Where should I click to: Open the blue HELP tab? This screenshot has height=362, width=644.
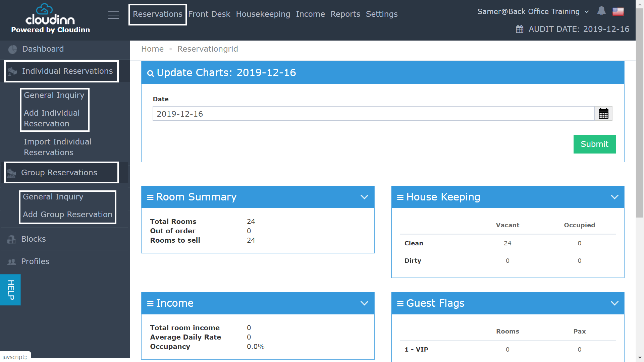coord(10,290)
